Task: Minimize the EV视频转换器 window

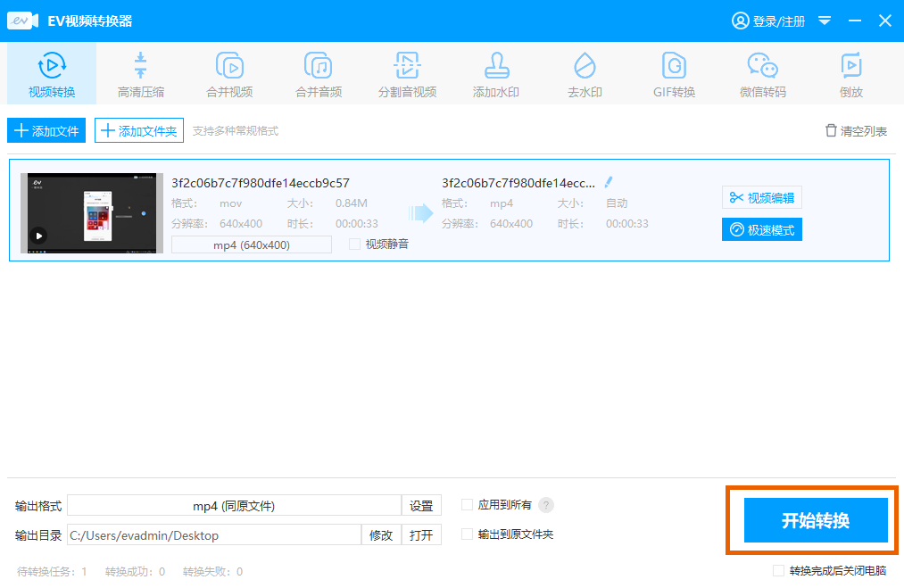Action: pos(854,21)
